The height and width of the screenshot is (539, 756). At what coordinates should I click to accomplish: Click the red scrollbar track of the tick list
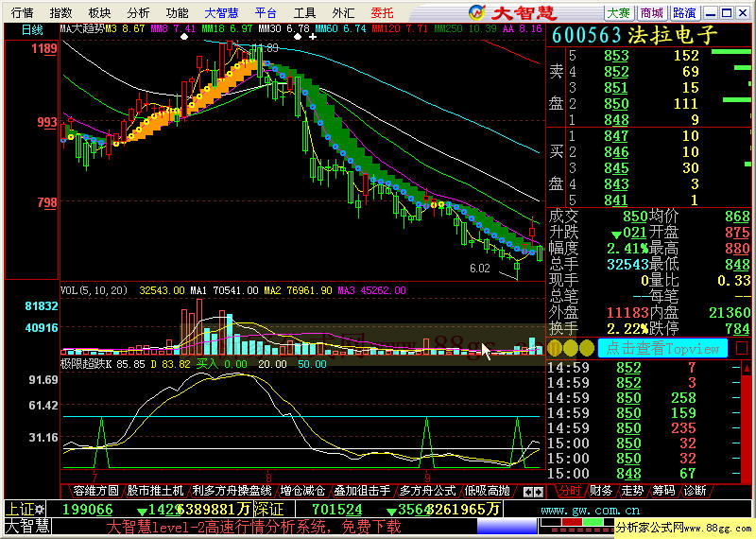pyautogui.click(x=747, y=429)
